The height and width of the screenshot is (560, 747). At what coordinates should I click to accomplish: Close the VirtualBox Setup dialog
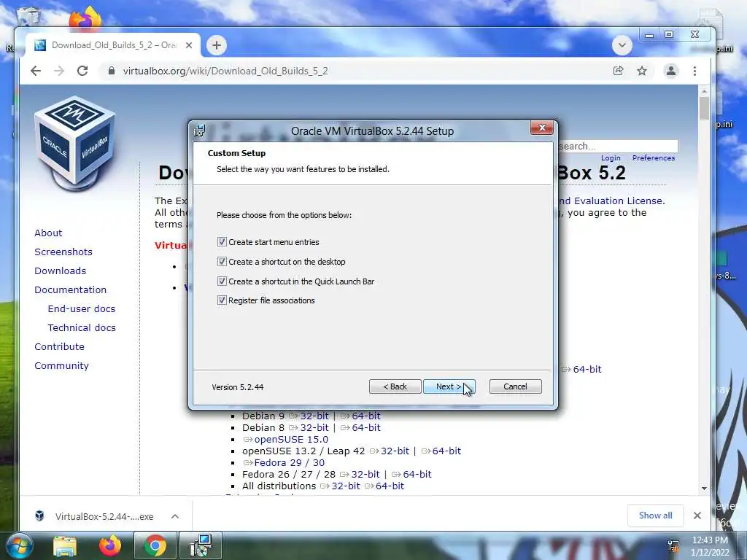542,128
